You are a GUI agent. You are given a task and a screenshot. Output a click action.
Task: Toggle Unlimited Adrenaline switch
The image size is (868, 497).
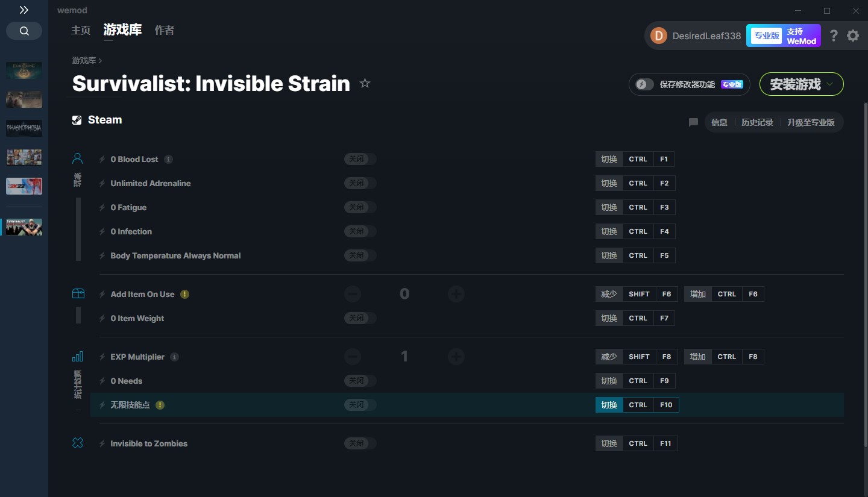(360, 183)
